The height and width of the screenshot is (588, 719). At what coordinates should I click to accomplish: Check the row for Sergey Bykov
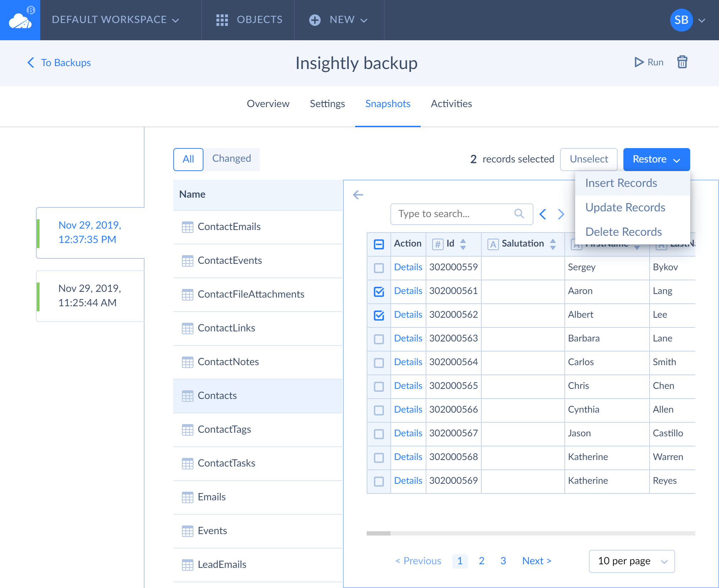coord(379,268)
